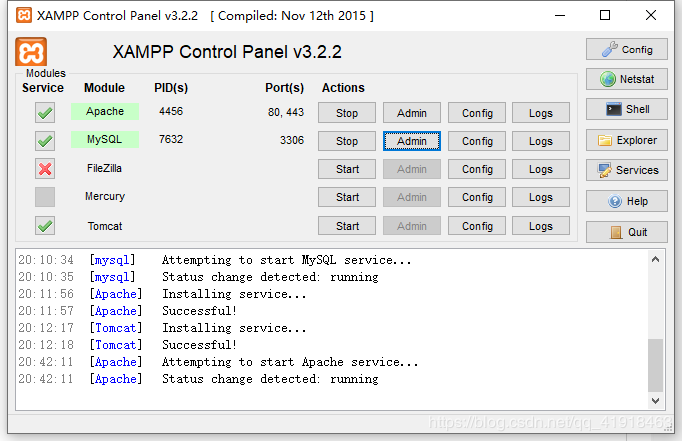Start the Tomcat module
The width and height of the screenshot is (682, 441).
(347, 226)
